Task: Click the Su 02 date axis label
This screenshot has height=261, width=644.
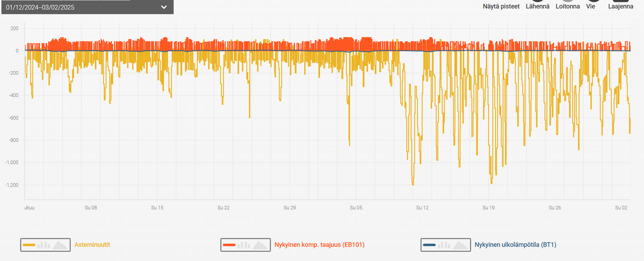Action: (x=621, y=208)
